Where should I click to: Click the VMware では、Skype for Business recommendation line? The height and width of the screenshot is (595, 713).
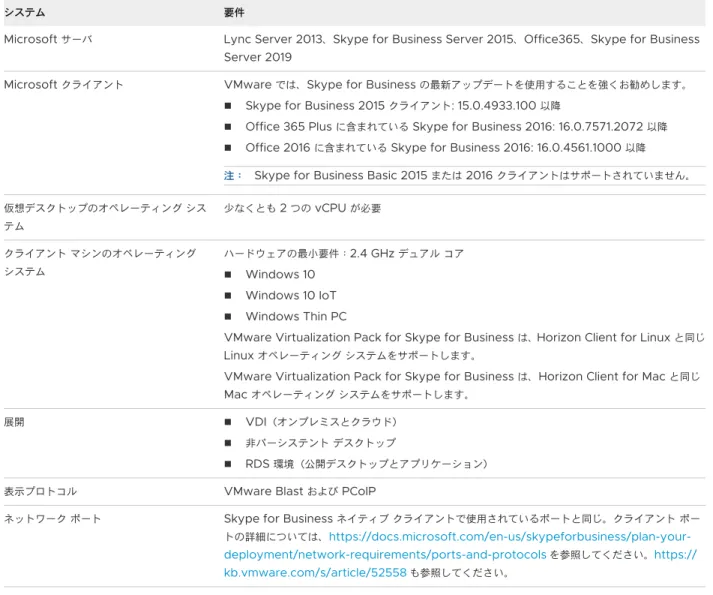(456, 85)
